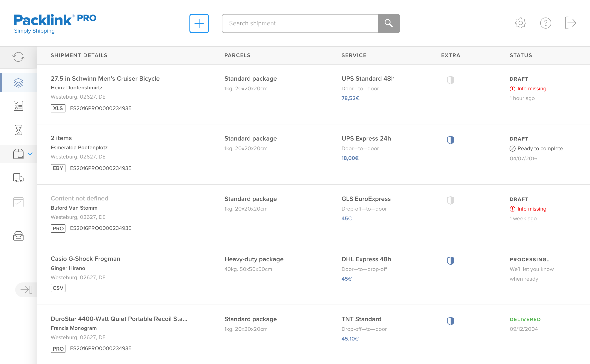Open the archive box sidebar icon
Image resolution: width=590 pixels, height=364 pixels.
[x=18, y=236]
